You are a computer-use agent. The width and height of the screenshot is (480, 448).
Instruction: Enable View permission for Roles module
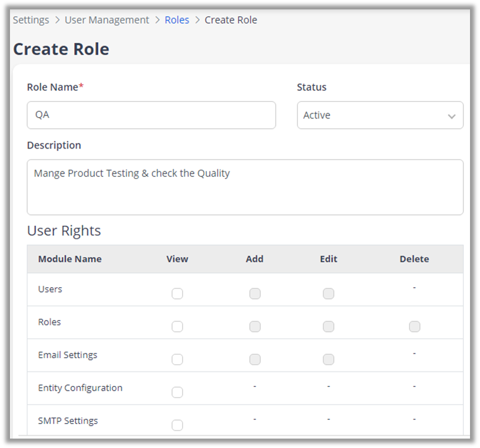tap(177, 327)
